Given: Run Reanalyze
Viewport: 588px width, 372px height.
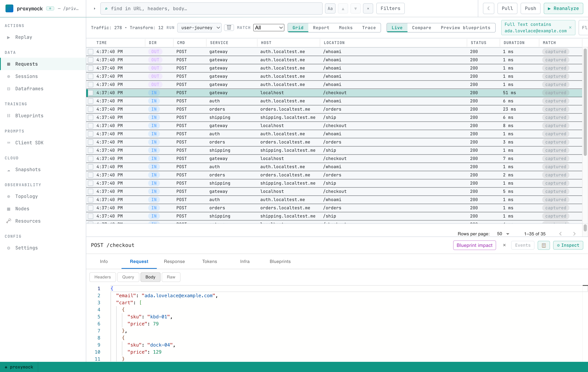Looking at the screenshot, I should pos(563,9).
